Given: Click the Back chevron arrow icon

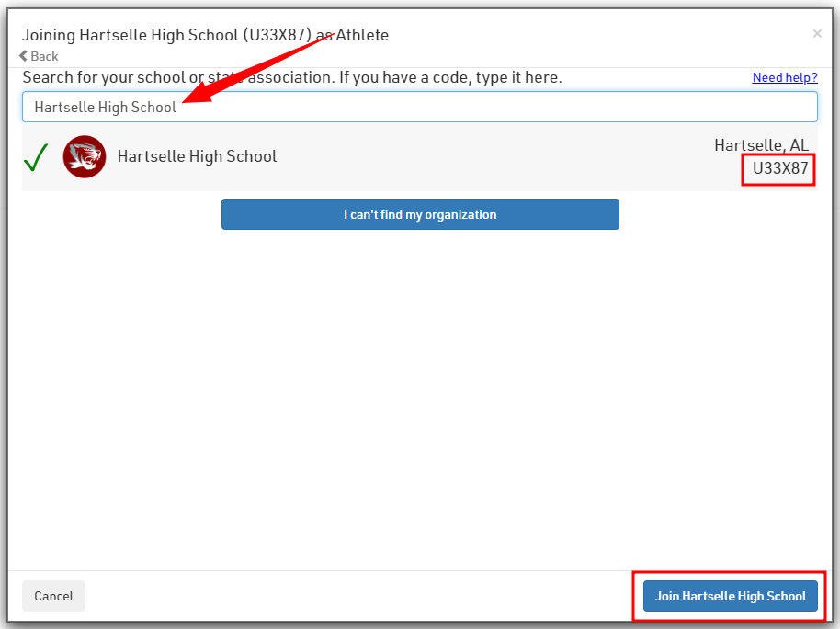Looking at the screenshot, I should click(24, 56).
